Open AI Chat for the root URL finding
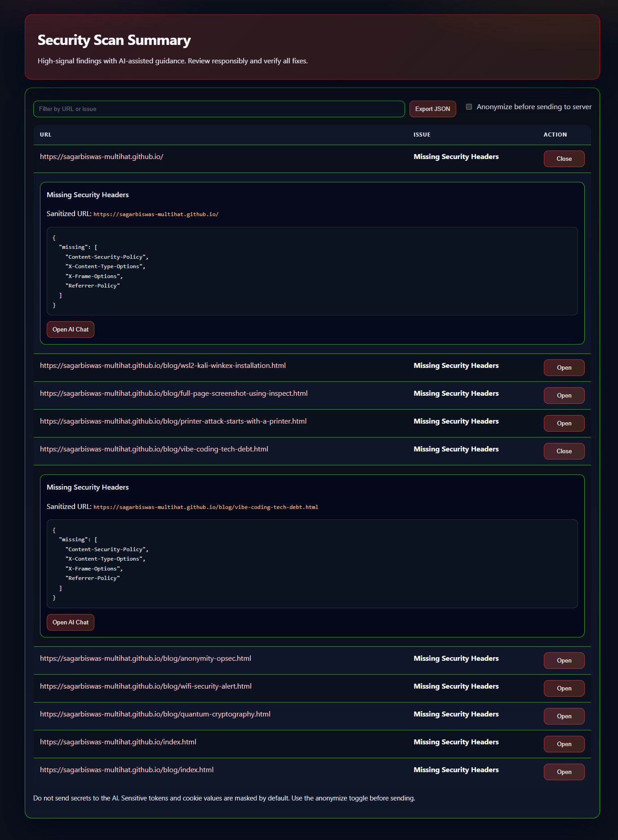The height and width of the screenshot is (840, 618). point(71,329)
